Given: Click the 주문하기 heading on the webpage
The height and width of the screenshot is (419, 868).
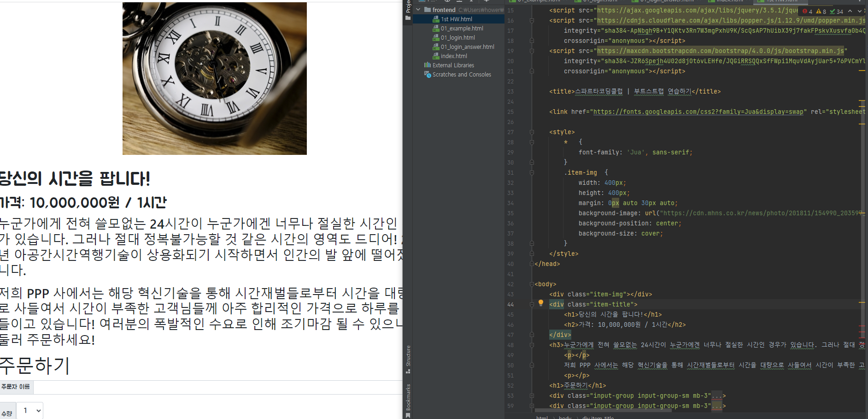Looking at the screenshot, I should (35, 366).
